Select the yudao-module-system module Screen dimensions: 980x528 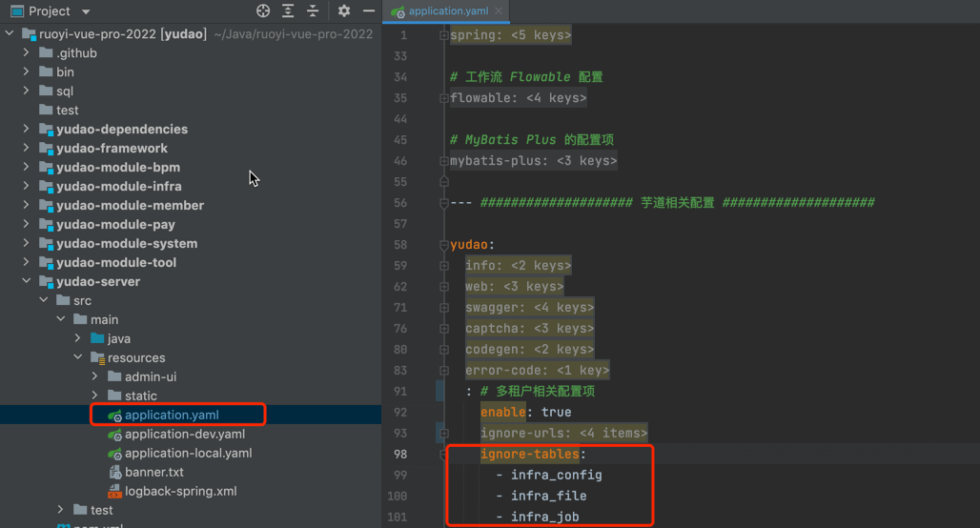pyautogui.click(x=127, y=244)
